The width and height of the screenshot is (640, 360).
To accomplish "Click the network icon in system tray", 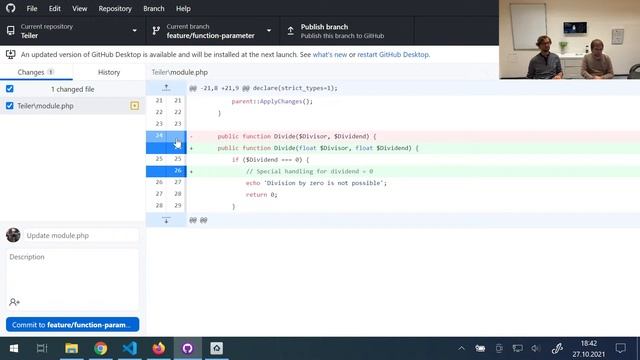I will tap(518, 348).
